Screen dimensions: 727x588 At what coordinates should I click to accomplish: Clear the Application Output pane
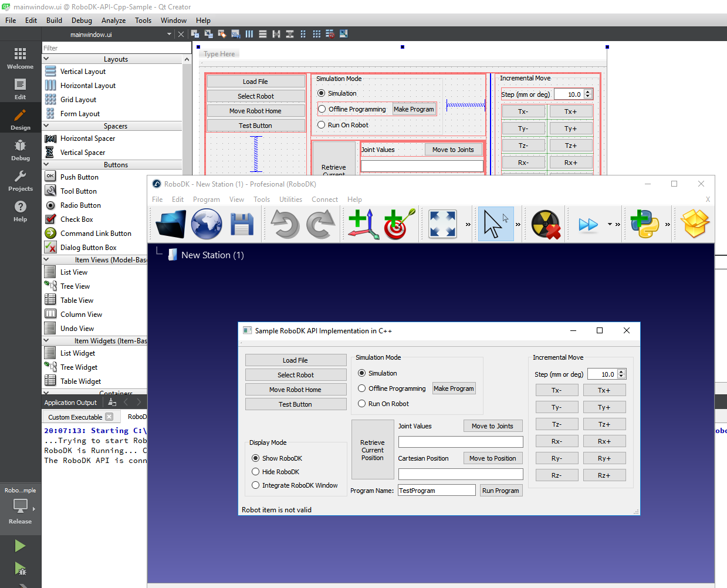tap(112, 402)
